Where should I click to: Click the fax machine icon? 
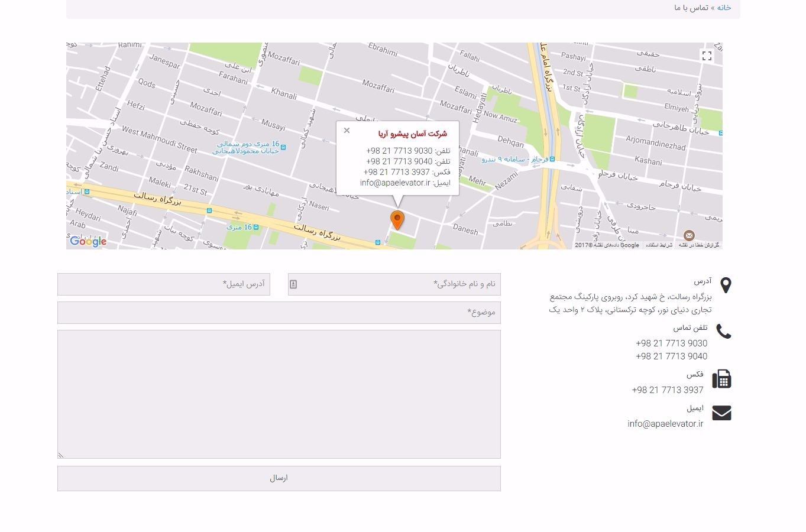[x=721, y=379]
